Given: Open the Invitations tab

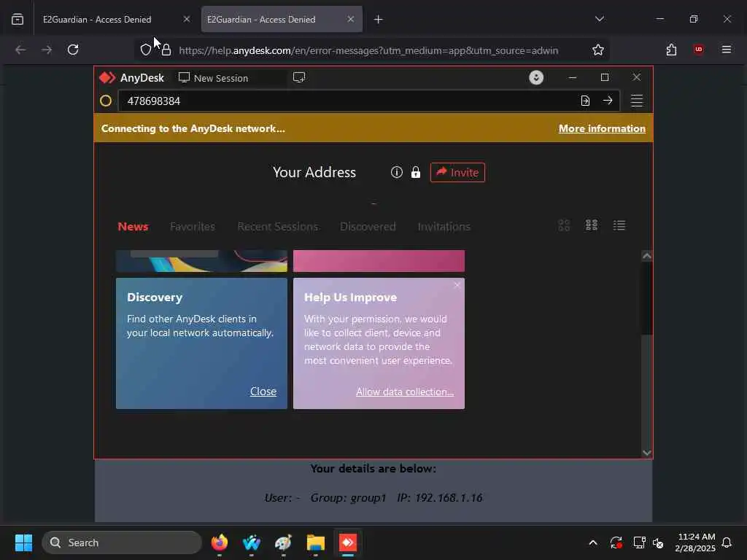Looking at the screenshot, I should click(x=444, y=227).
